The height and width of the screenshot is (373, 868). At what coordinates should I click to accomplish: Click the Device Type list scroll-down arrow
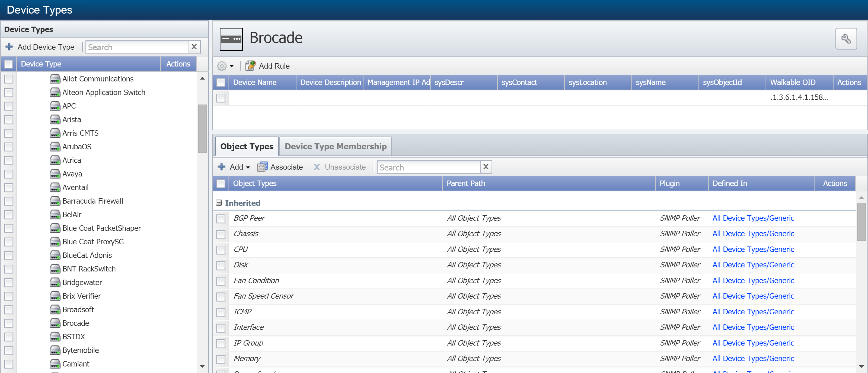[203, 366]
